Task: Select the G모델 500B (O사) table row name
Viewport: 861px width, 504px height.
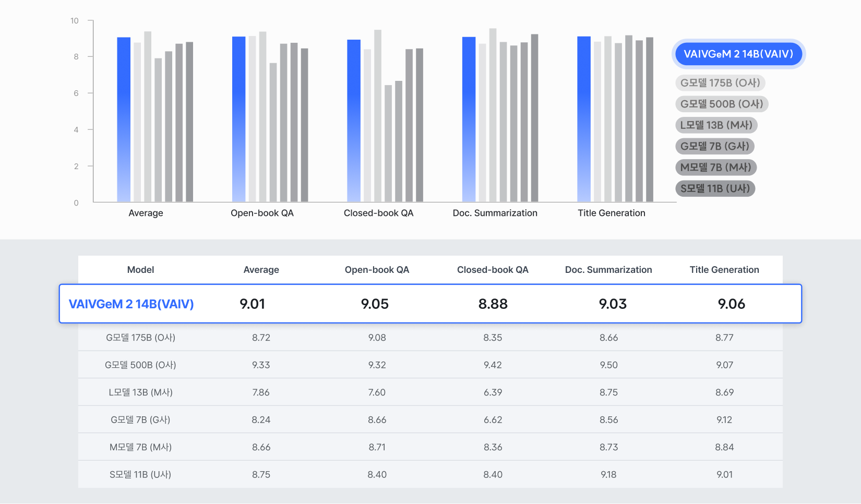Action: 141,365
